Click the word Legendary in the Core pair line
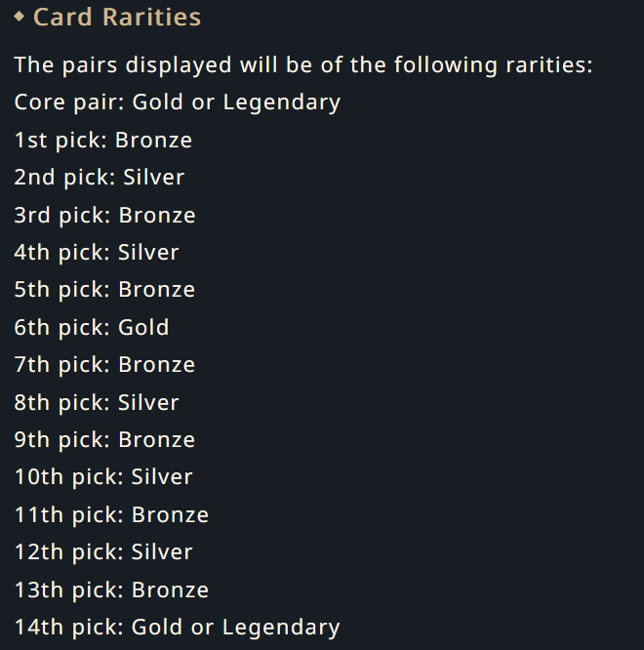This screenshot has width=644, height=650. pos(282,102)
